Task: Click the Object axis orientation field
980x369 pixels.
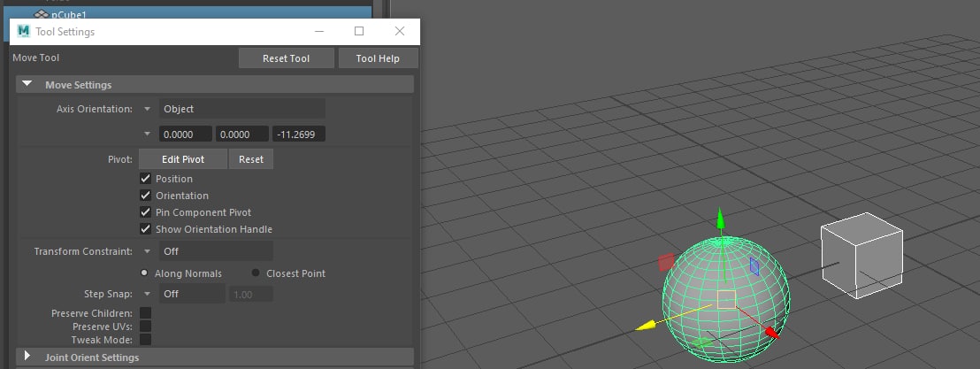Action: click(x=242, y=109)
